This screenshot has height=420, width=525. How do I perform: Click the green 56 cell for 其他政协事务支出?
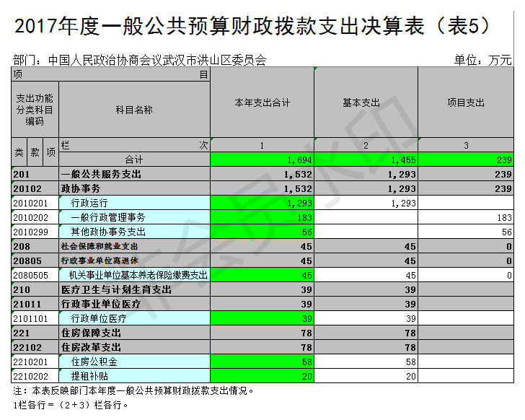coord(262,232)
